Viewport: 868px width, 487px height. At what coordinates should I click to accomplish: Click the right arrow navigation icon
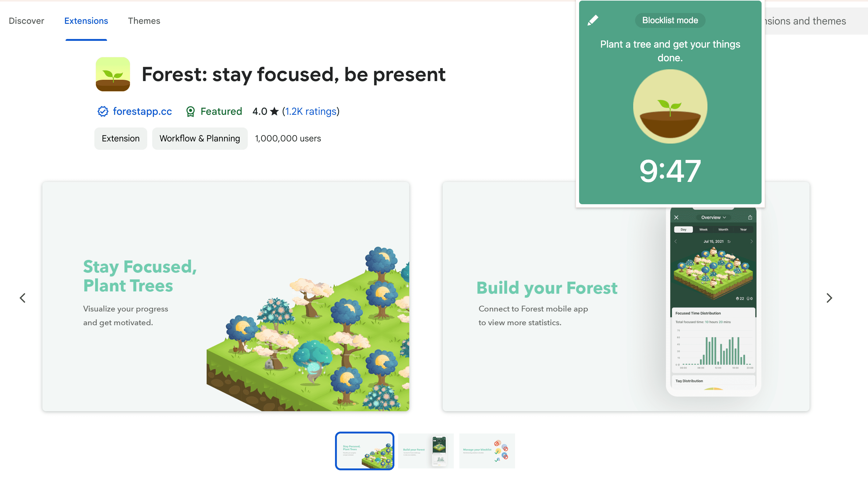point(829,297)
